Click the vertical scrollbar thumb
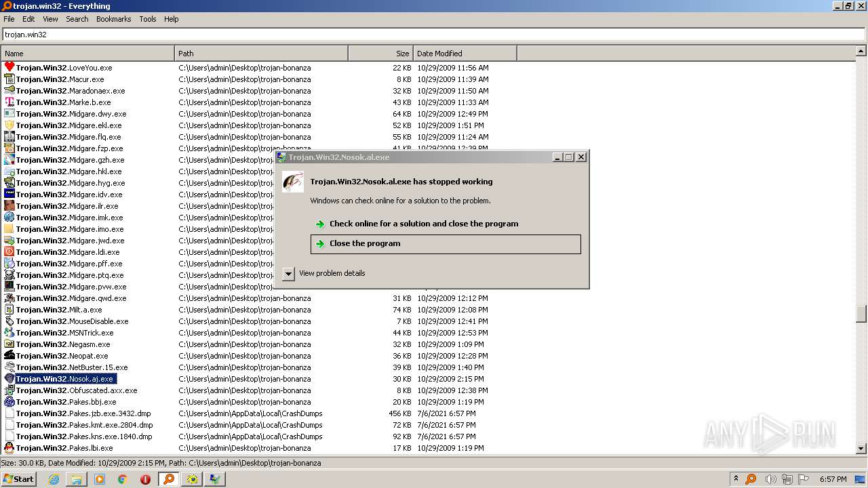This screenshot has height=488, width=868. (861, 314)
